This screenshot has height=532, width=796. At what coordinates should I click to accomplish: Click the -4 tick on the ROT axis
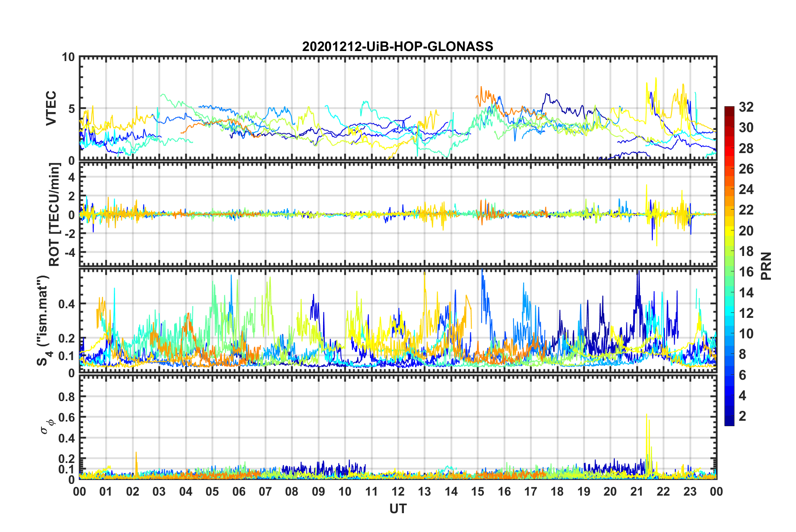[70, 253]
